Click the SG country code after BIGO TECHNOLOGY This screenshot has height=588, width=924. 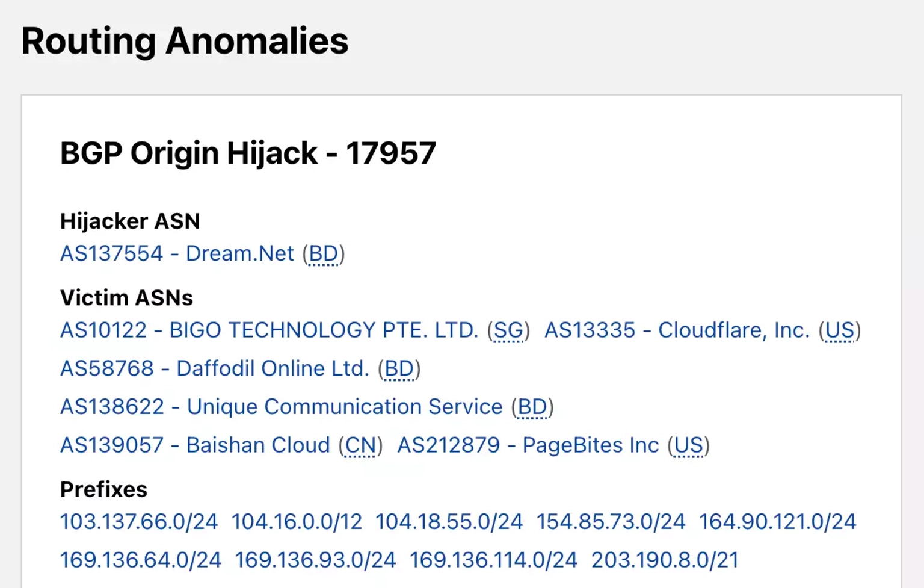509,330
